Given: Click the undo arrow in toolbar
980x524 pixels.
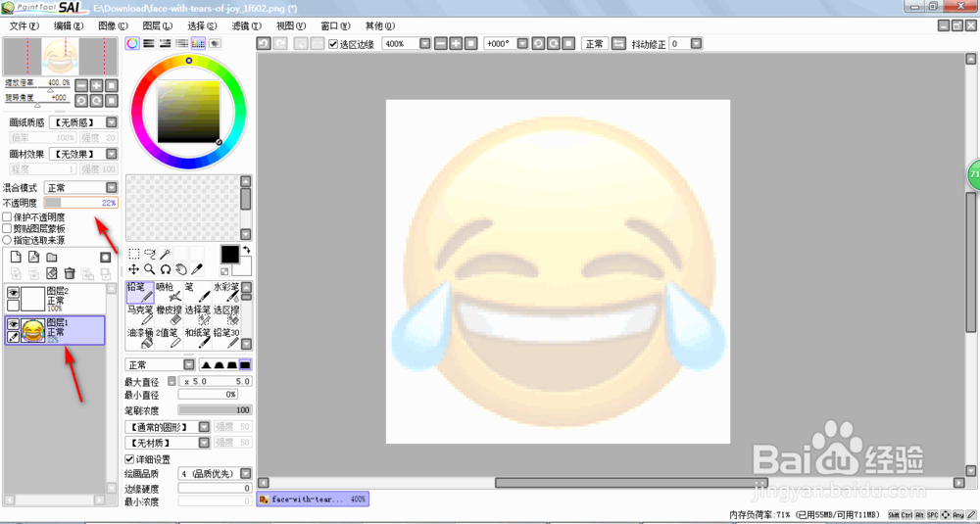Looking at the screenshot, I should pos(264,44).
